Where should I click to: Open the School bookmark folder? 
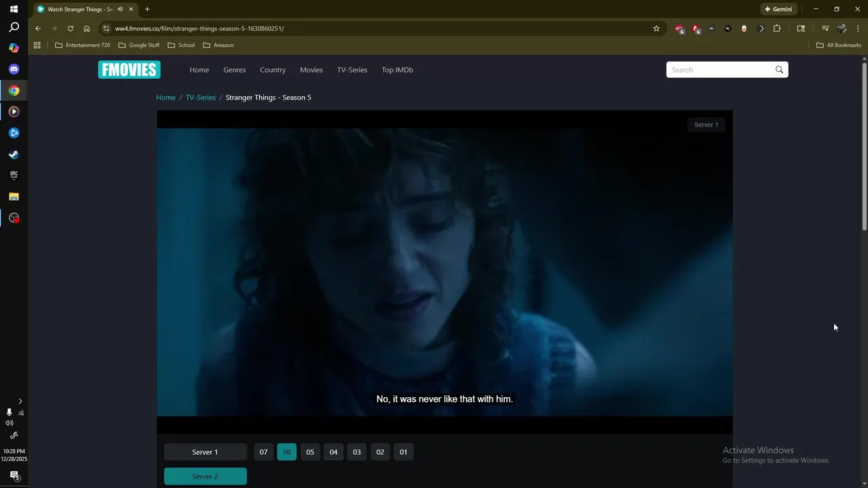point(181,45)
